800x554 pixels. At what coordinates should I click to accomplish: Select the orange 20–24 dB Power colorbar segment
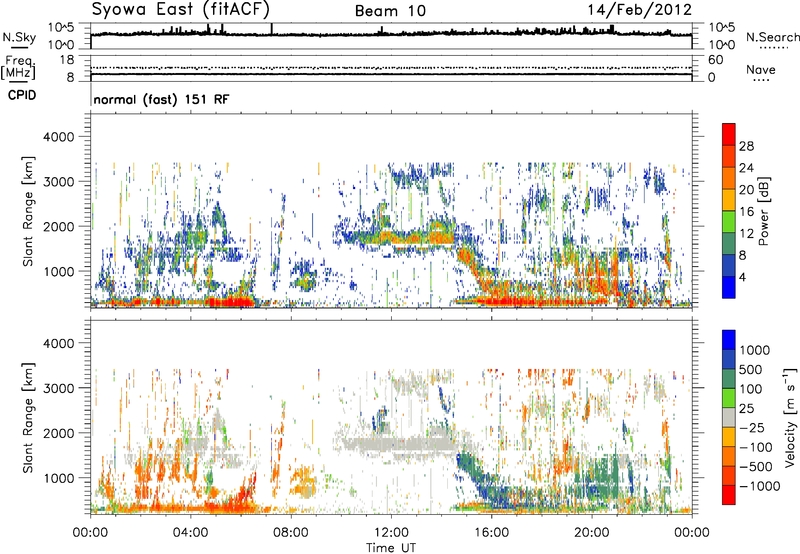[x=729, y=178]
